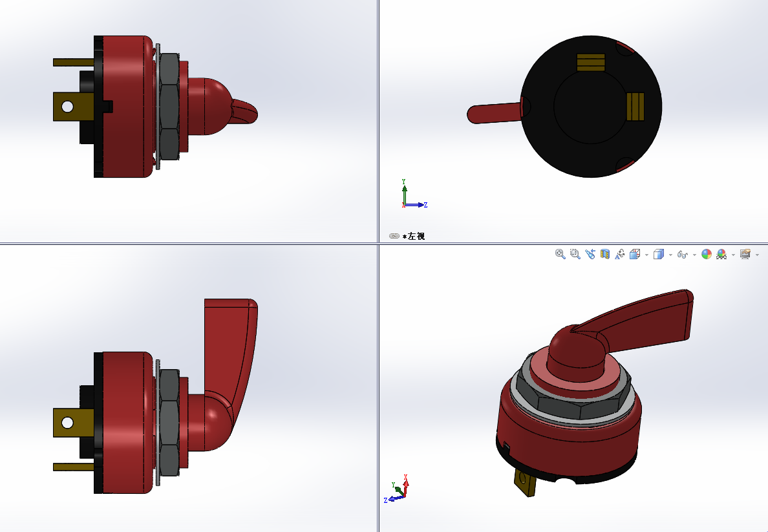Click the Hide/Show Items glasses icon

(682, 254)
